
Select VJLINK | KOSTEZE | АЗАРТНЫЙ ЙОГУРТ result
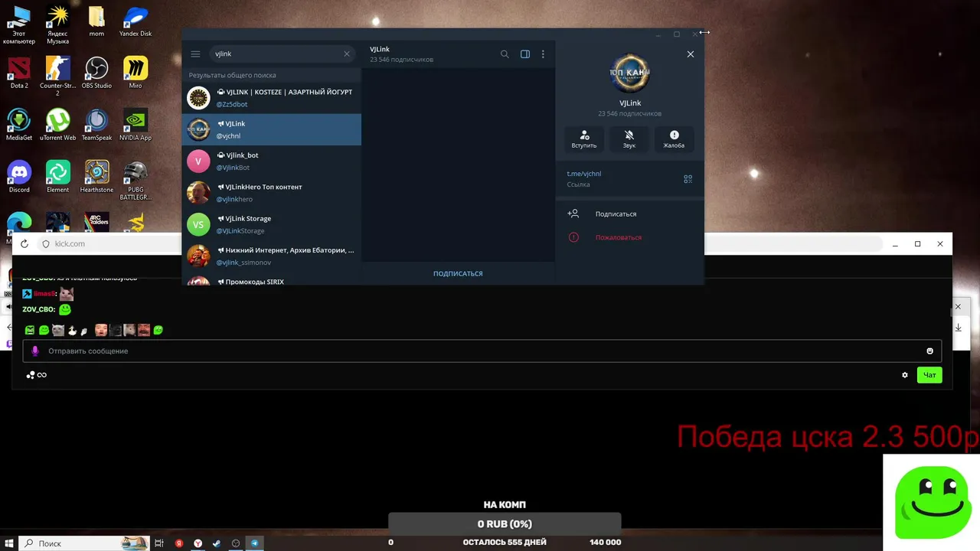(272, 98)
